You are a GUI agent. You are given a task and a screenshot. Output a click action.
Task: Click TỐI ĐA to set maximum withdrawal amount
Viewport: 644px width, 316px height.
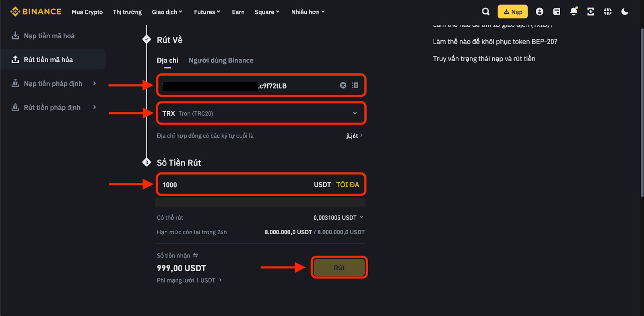[x=347, y=184]
